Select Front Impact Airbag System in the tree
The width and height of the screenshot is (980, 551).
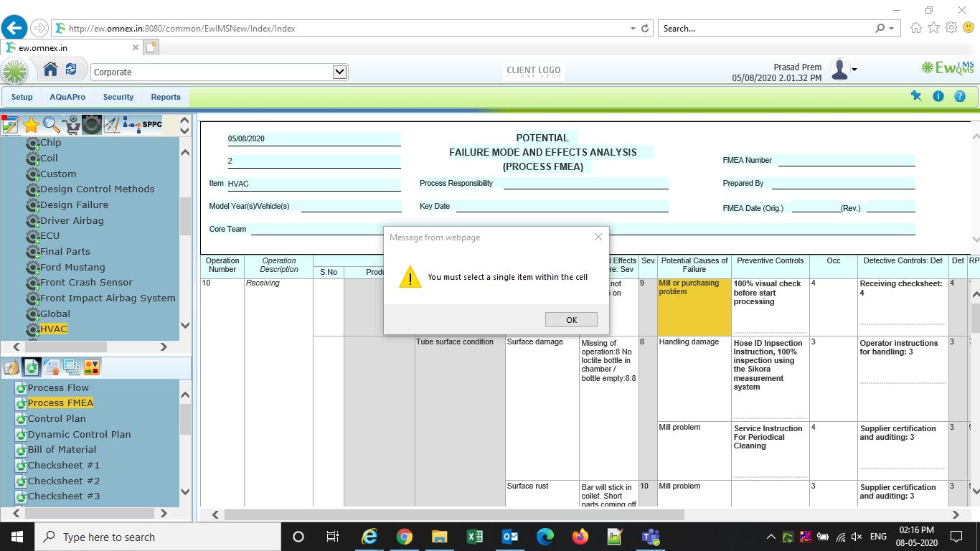(108, 298)
